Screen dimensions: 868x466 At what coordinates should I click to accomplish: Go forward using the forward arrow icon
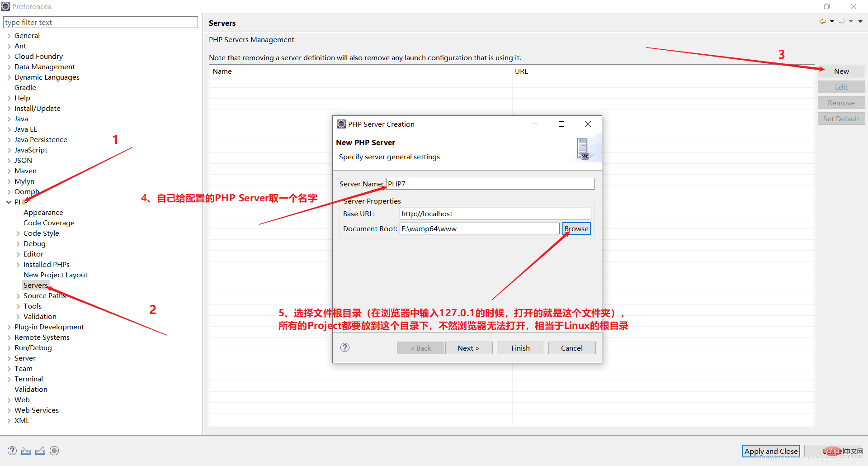[x=842, y=21]
